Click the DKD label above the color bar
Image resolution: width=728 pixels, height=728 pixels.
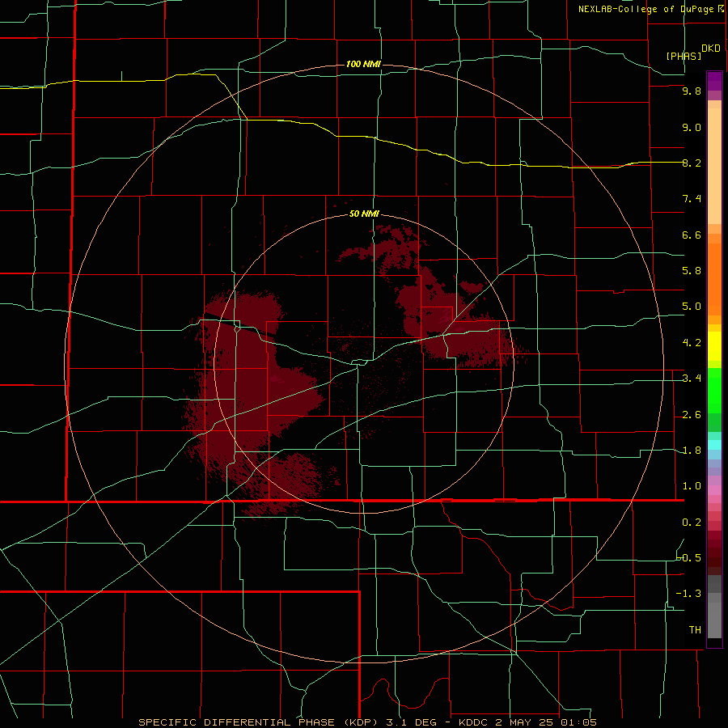pyautogui.click(x=711, y=49)
